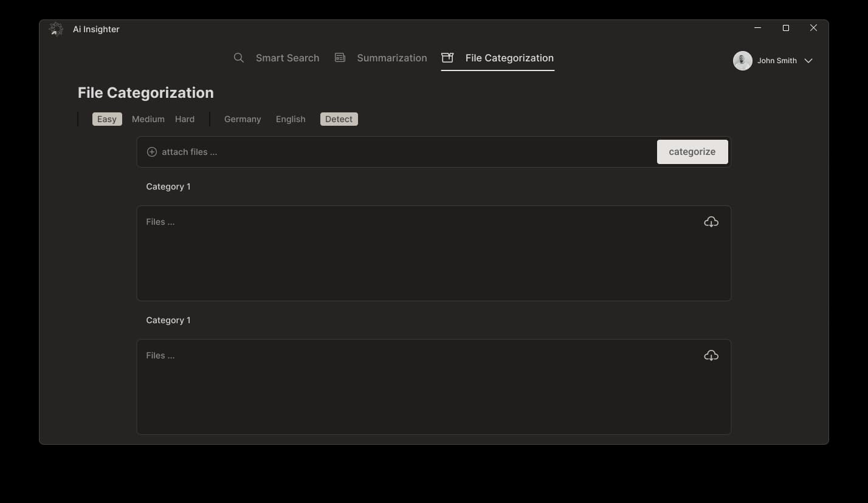
Task: Click the plus icon to attach files
Action: tap(151, 151)
